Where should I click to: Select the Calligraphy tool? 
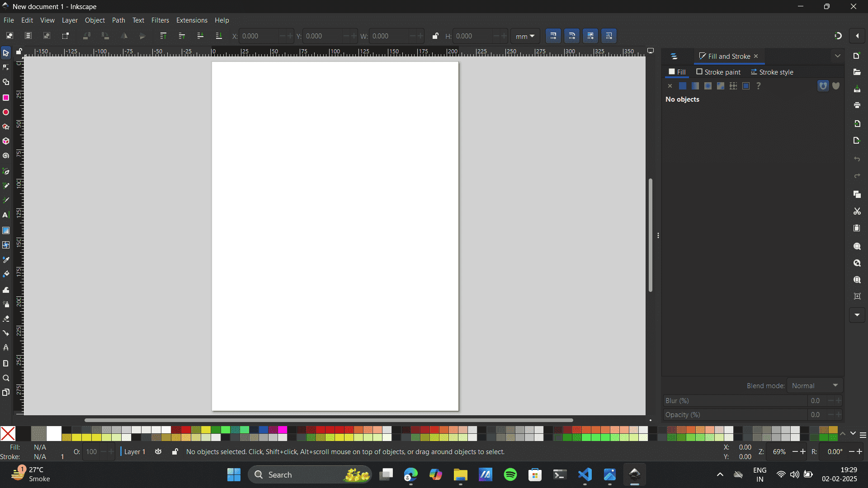[6, 200]
